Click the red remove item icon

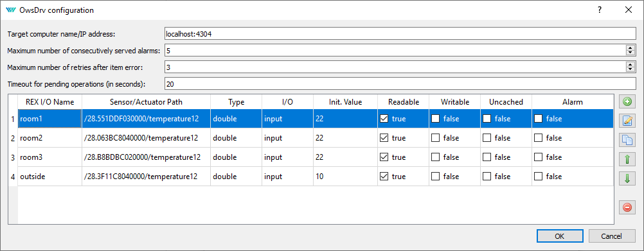(627, 207)
